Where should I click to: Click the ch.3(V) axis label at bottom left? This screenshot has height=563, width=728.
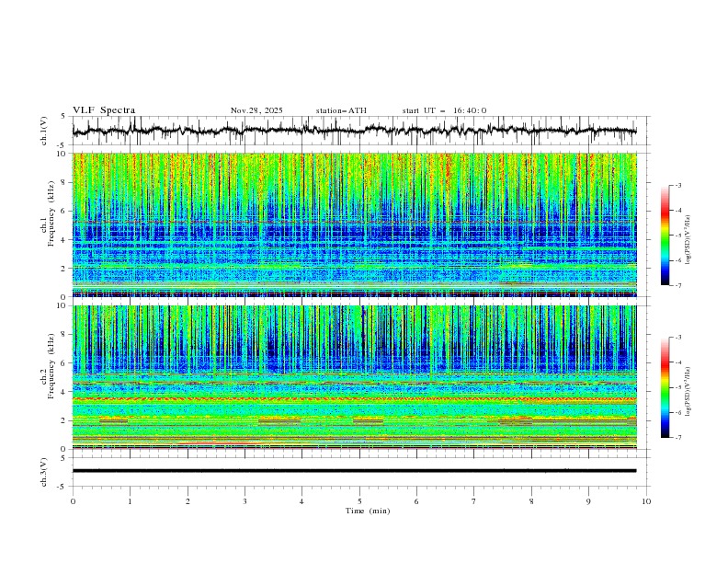44,470
